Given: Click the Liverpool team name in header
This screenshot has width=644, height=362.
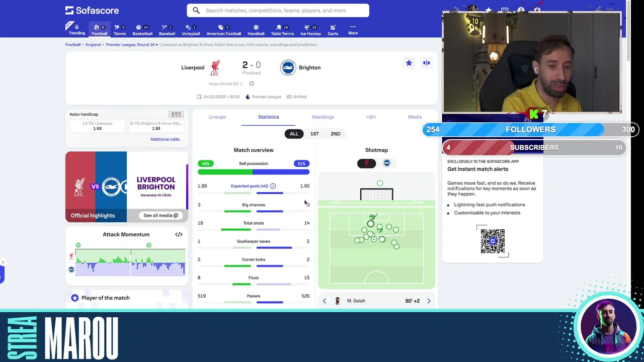Looking at the screenshot, I should (193, 67).
